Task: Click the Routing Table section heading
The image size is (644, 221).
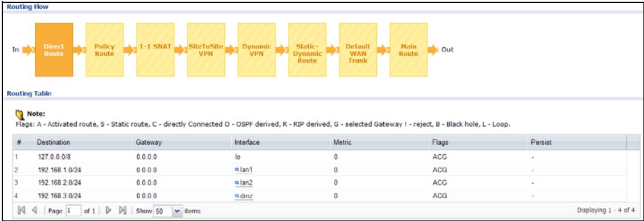Action: [x=28, y=94]
